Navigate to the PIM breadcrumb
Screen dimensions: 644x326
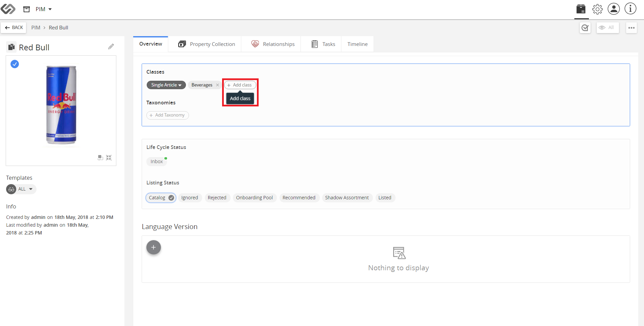tap(36, 28)
